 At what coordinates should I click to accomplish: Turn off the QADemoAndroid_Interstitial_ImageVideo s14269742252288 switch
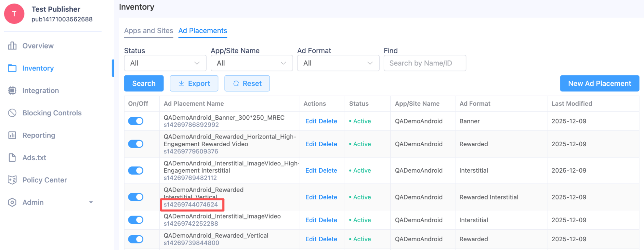click(x=136, y=220)
